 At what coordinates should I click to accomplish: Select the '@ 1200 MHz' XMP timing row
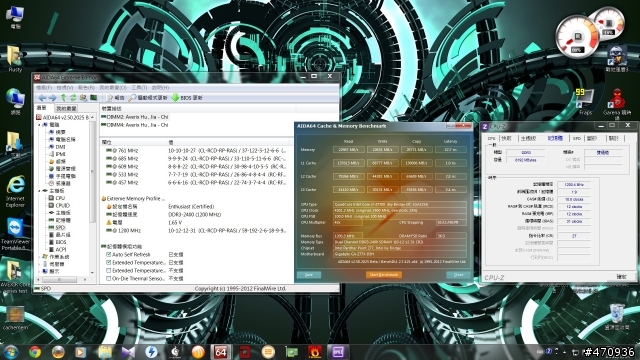[x=196, y=231]
